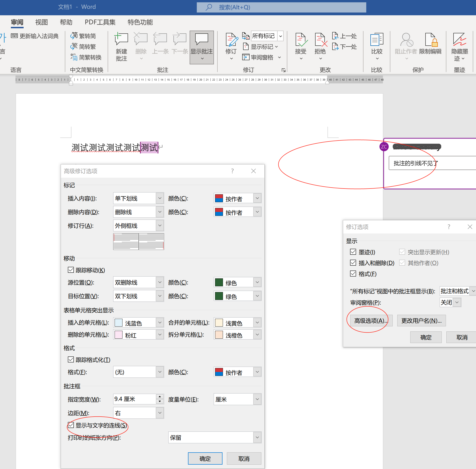This screenshot has height=469, width=476.
Task: Click Advanced Options (高级选项) button
Action: [371, 321]
